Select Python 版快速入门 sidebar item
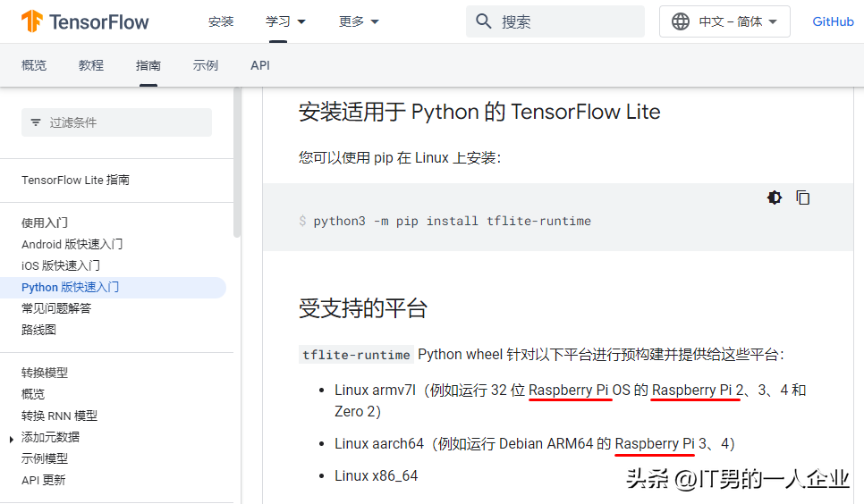864x504 pixels. pos(113,287)
